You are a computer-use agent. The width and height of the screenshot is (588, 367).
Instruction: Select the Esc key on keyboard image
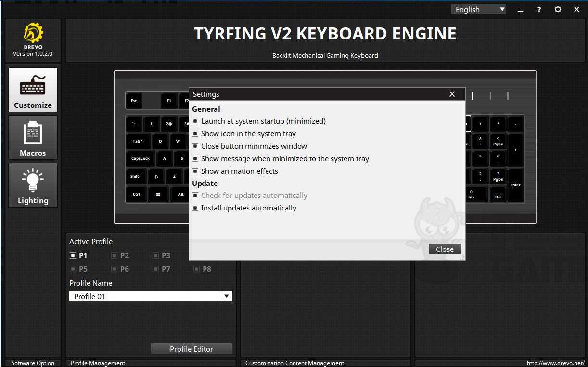(x=134, y=101)
